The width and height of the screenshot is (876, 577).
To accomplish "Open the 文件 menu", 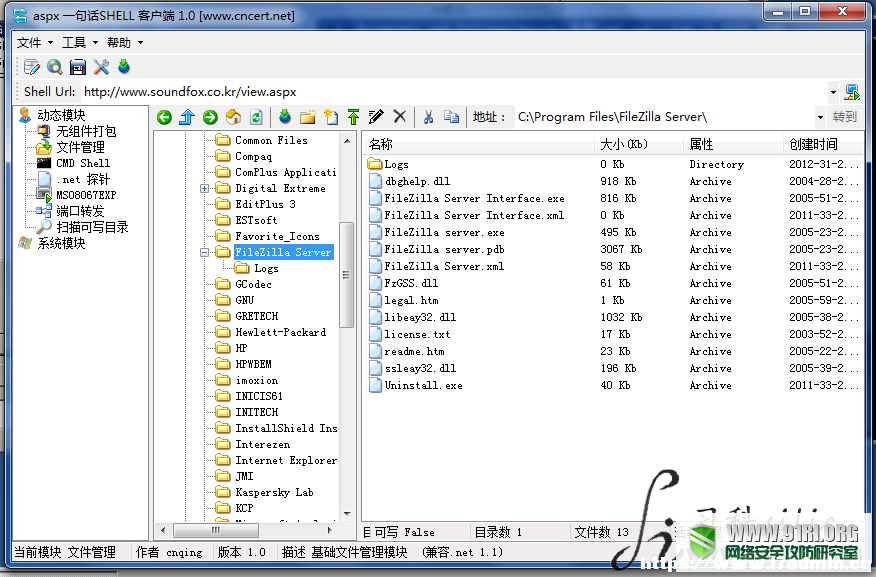I will [35, 42].
